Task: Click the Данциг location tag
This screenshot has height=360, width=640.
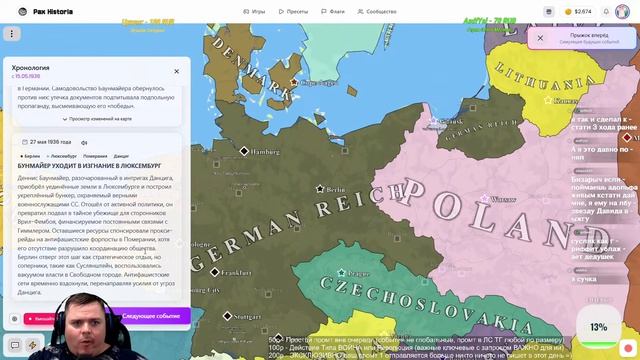Action: (x=121, y=156)
